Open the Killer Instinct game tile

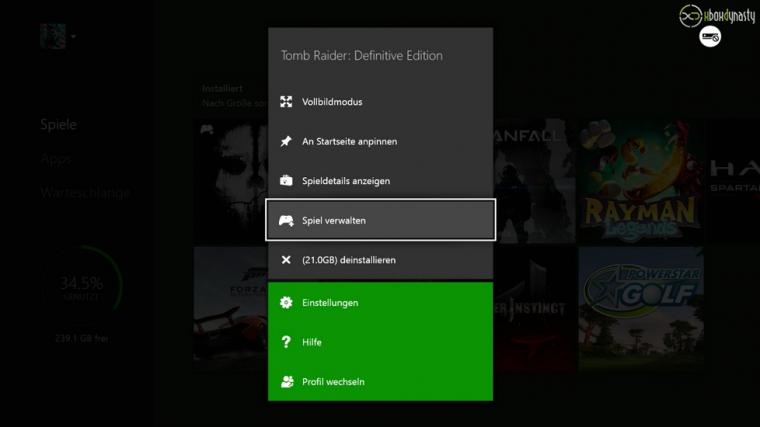click(x=534, y=309)
